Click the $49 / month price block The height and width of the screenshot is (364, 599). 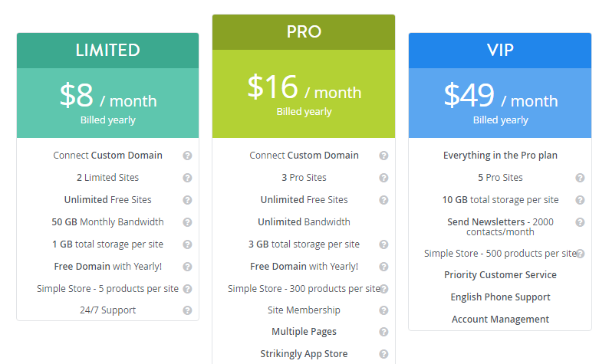500,103
